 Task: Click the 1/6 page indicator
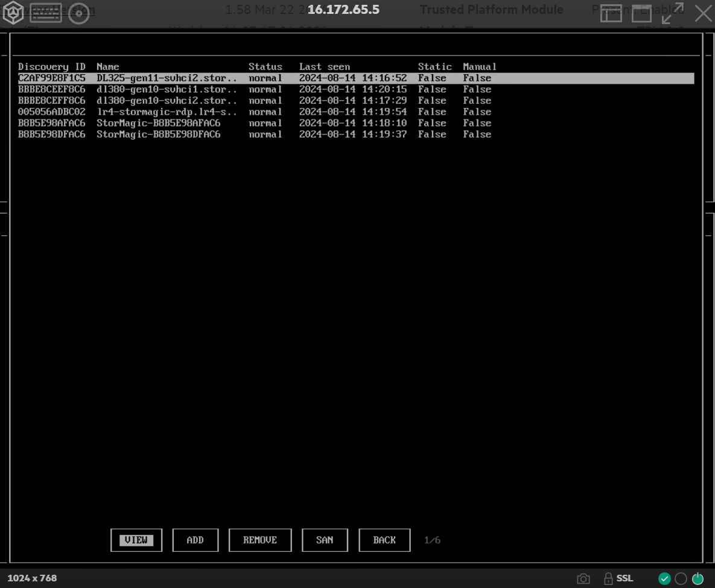(432, 540)
